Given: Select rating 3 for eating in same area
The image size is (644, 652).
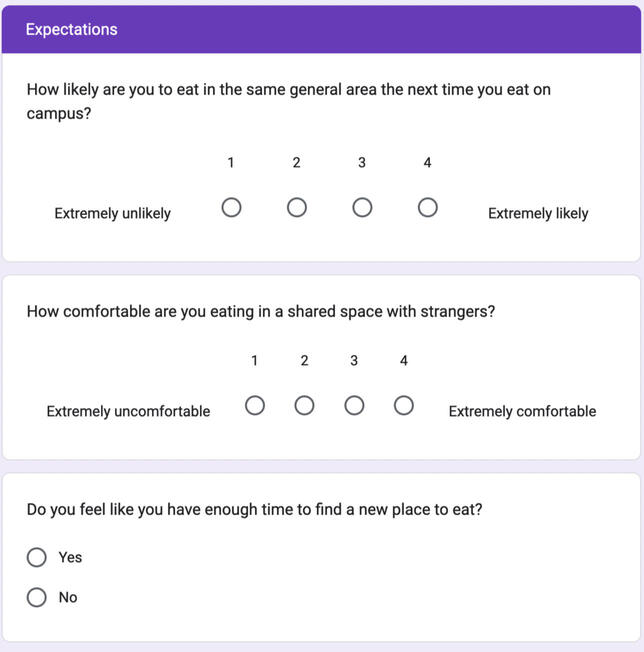Looking at the screenshot, I should point(362,208).
